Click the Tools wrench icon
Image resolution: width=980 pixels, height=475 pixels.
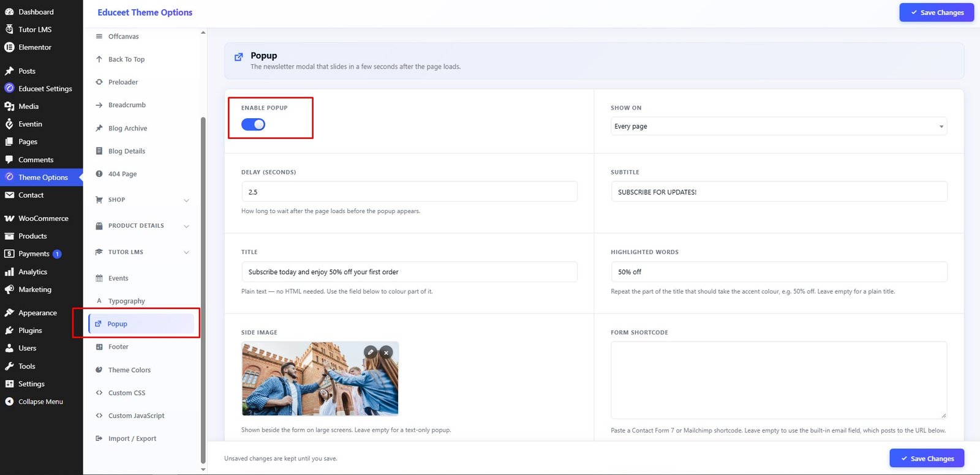[x=9, y=366]
